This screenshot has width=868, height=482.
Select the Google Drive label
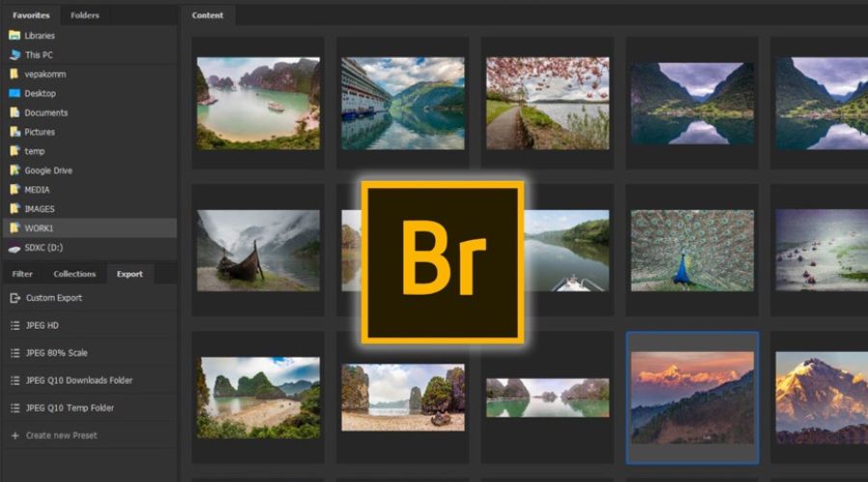click(x=48, y=171)
